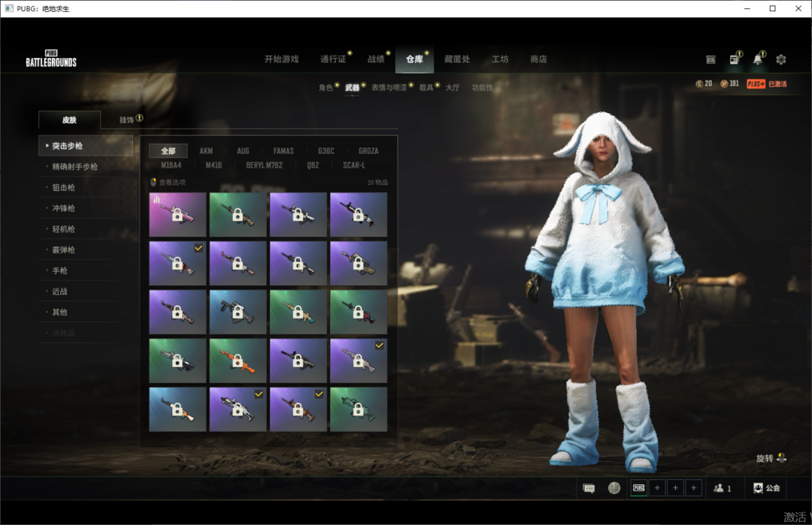This screenshot has height=525, width=812.
Task: Filter skins by M16A4
Action: (171, 165)
